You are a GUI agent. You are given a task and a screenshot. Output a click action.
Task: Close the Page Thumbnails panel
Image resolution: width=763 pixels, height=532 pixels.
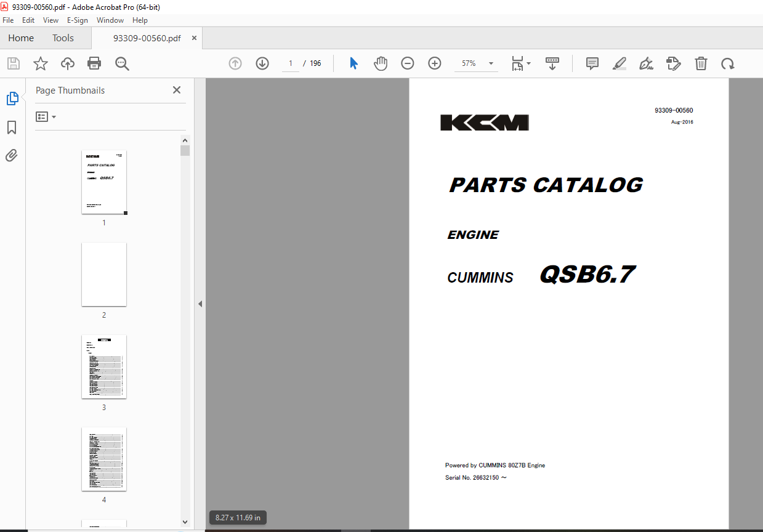pos(177,90)
